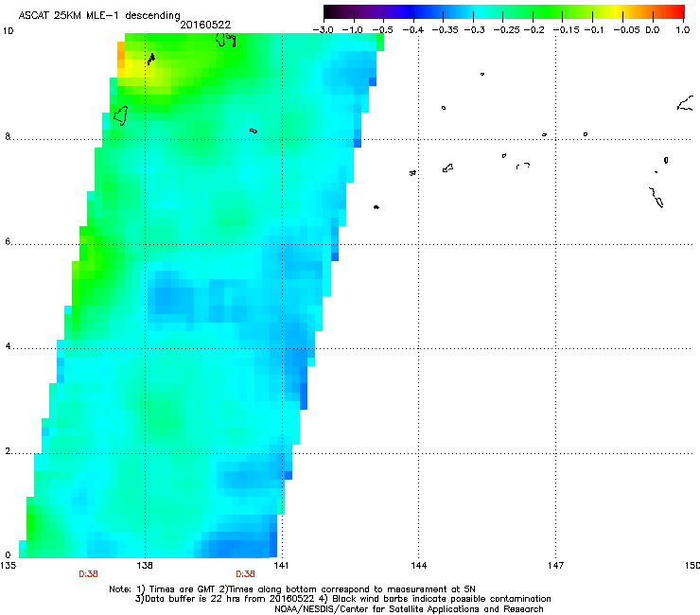Select the -0.05 color scale label
This screenshot has height=615, width=700.
click(627, 30)
